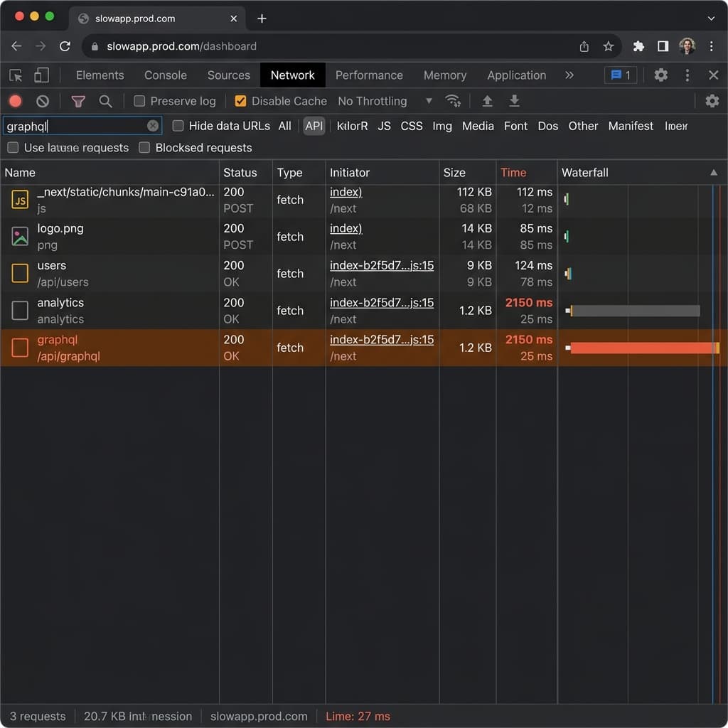Open Chrome three-dot menu

pyautogui.click(x=711, y=46)
